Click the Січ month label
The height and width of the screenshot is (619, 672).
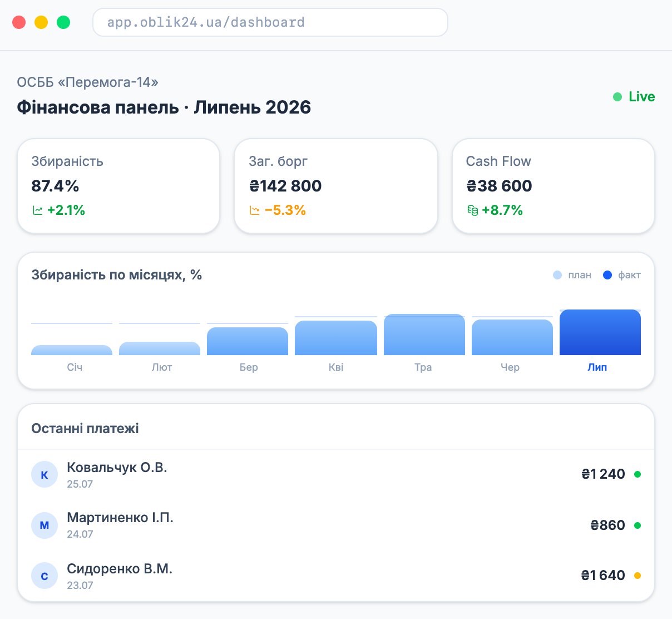[x=75, y=367]
